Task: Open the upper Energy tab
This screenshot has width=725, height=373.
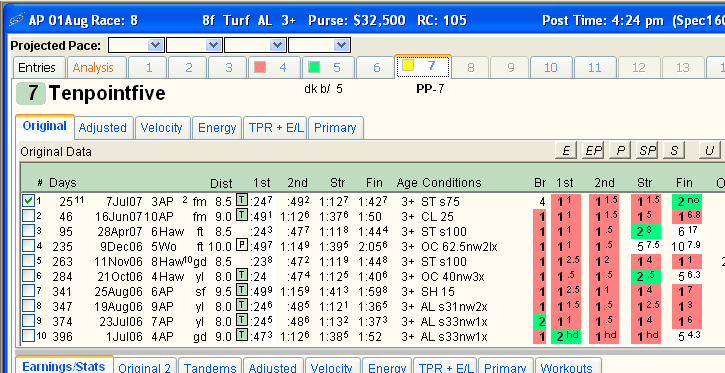Action: [x=217, y=128]
